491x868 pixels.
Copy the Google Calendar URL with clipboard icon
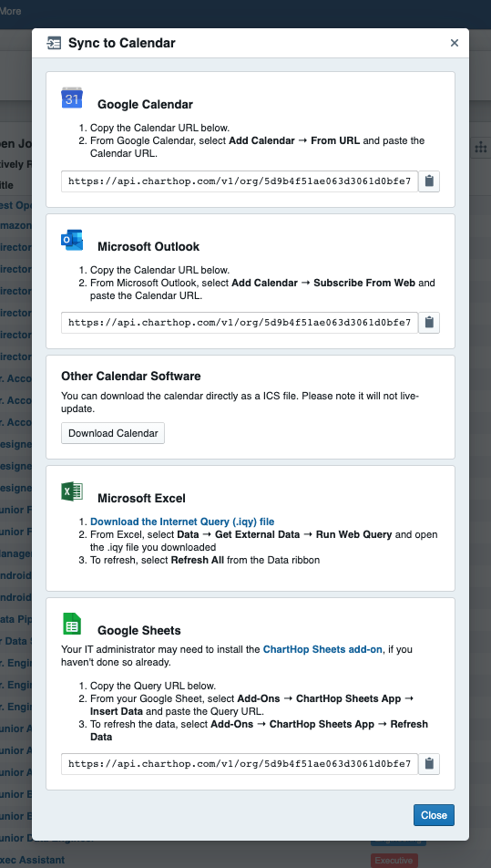tap(429, 181)
